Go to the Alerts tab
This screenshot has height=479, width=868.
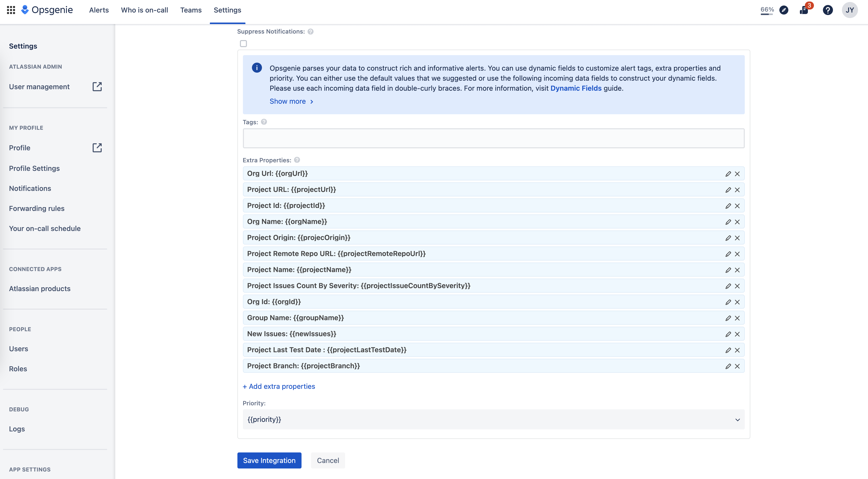[99, 10]
